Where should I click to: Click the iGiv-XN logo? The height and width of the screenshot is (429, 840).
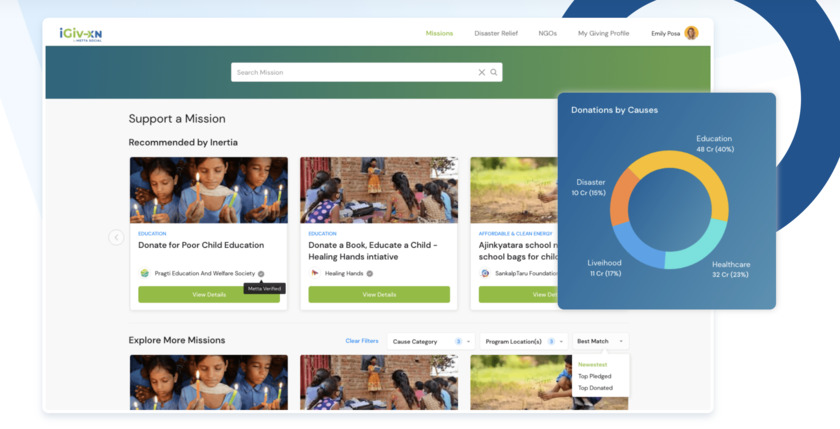coord(80,34)
